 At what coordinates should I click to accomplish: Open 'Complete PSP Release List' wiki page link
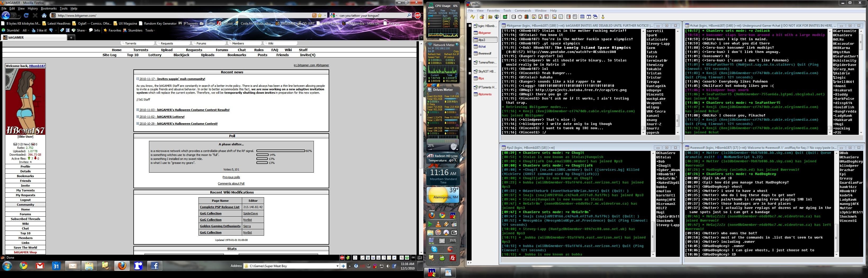tap(220, 207)
